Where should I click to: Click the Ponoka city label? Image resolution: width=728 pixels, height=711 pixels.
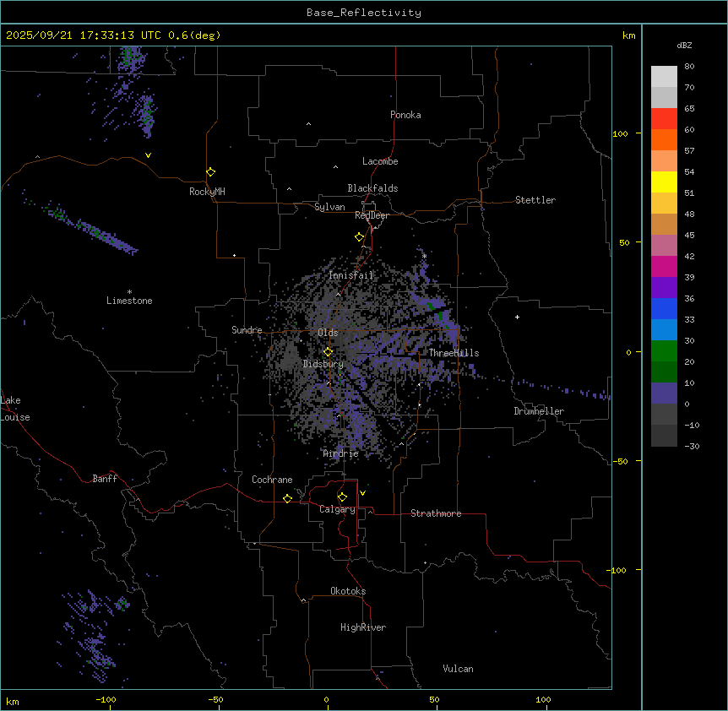[405, 115]
